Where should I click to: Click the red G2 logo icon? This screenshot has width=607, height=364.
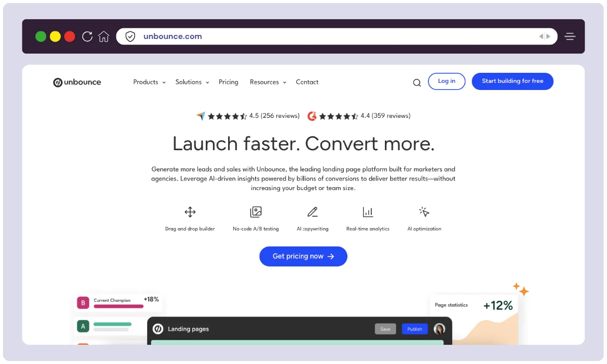click(312, 116)
